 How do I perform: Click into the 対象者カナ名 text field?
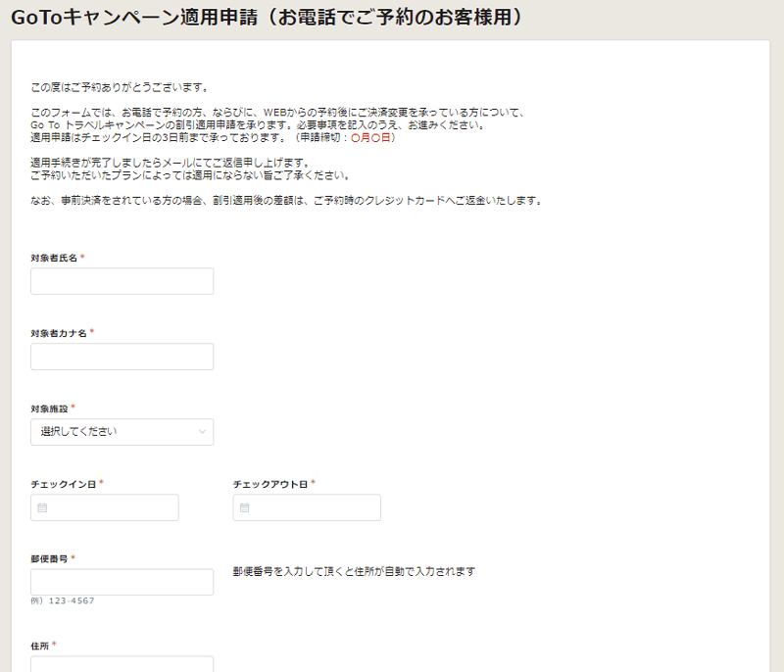click(x=122, y=357)
